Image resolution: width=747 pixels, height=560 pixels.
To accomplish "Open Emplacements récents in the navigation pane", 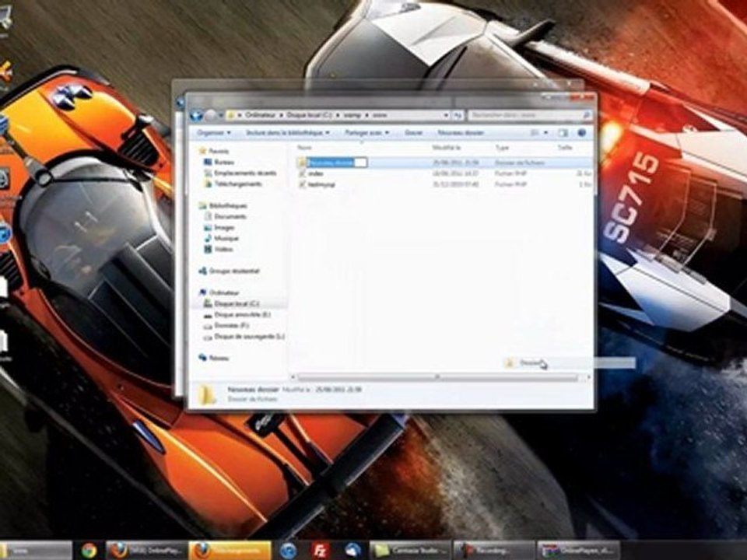I will pyautogui.click(x=245, y=173).
